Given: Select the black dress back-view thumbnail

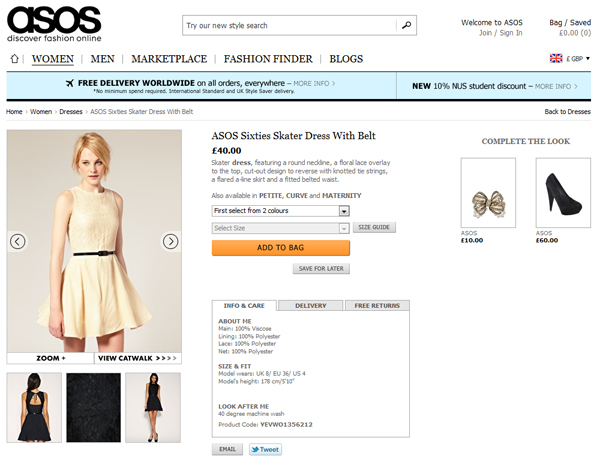Looking at the screenshot, I should (x=34, y=408).
